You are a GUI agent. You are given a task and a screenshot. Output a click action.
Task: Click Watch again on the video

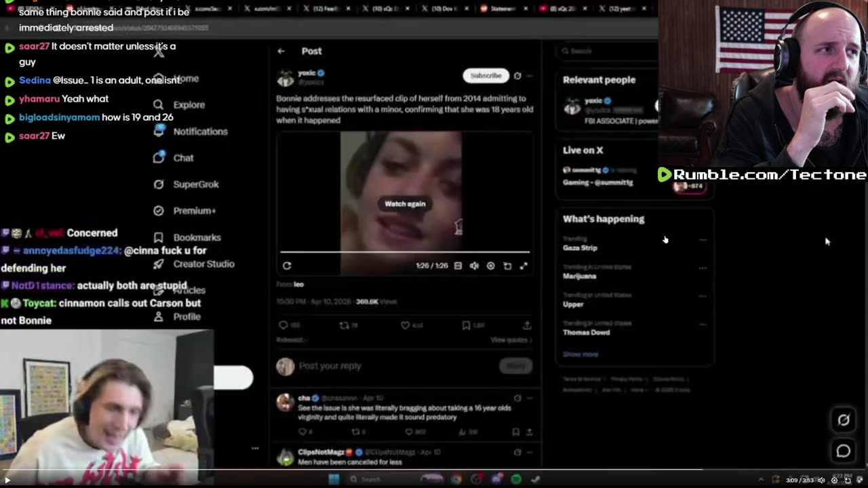coord(405,203)
